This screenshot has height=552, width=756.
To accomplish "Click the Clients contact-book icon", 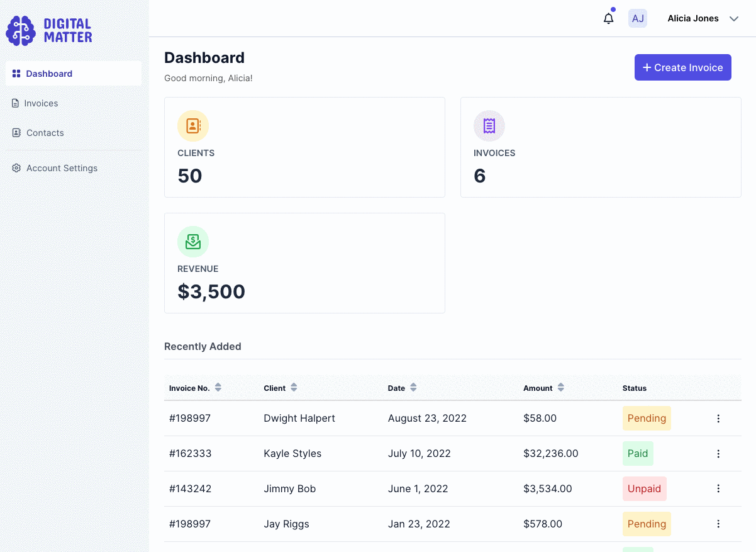I will click(193, 126).
